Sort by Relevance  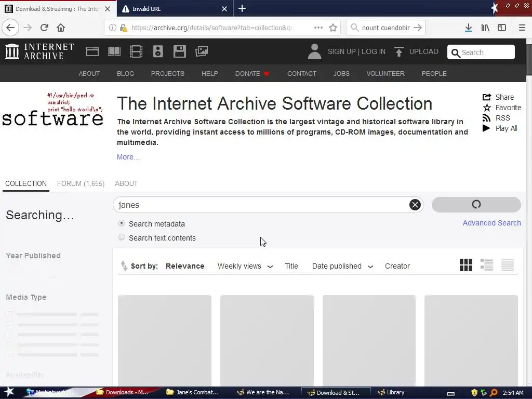click(185, 267)
